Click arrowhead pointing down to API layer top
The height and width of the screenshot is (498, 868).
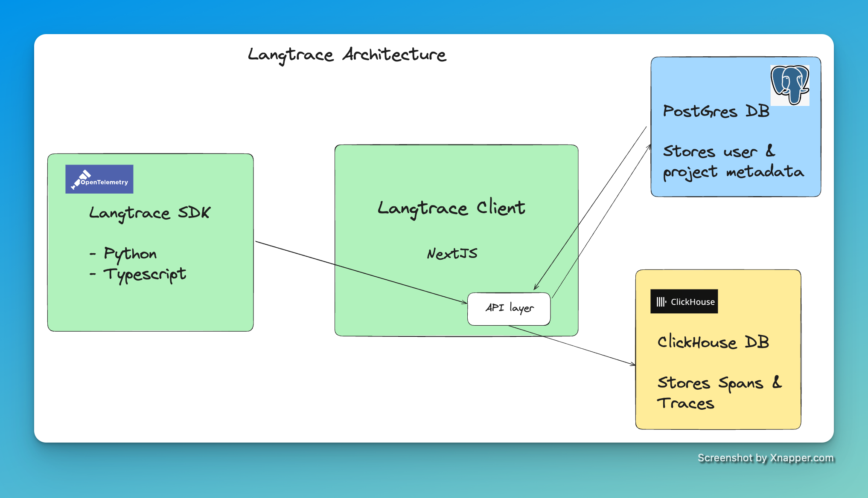536,288
